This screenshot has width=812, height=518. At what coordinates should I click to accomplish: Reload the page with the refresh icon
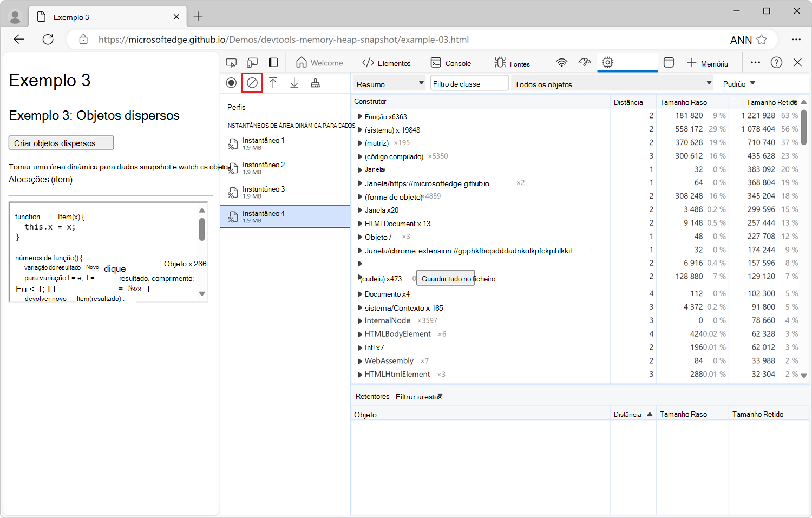tap(48, 40)
